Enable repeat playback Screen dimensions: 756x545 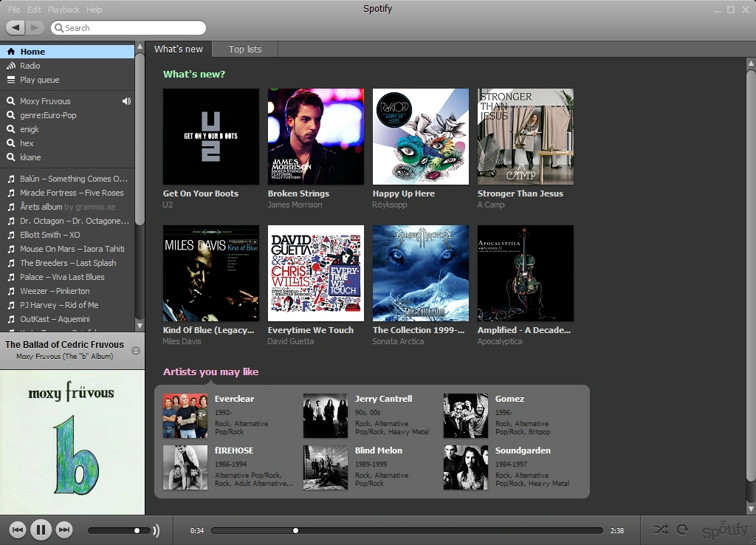[x=684, y=529]
